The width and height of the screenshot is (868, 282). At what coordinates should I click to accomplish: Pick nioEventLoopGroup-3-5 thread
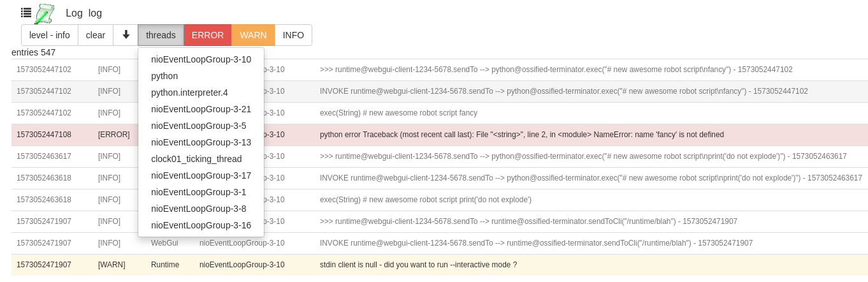201,126
